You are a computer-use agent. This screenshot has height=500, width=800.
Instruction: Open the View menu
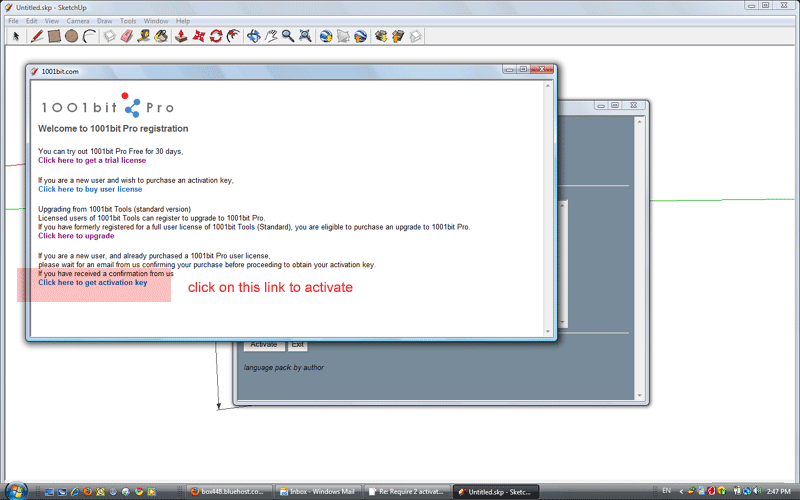pyautogui.click(x=52, y=21)
